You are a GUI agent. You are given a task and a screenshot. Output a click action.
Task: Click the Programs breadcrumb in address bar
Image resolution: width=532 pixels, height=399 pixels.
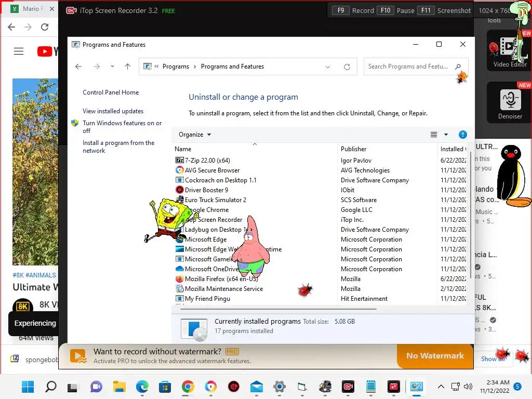pyautogui.click(x=176, y=66)
